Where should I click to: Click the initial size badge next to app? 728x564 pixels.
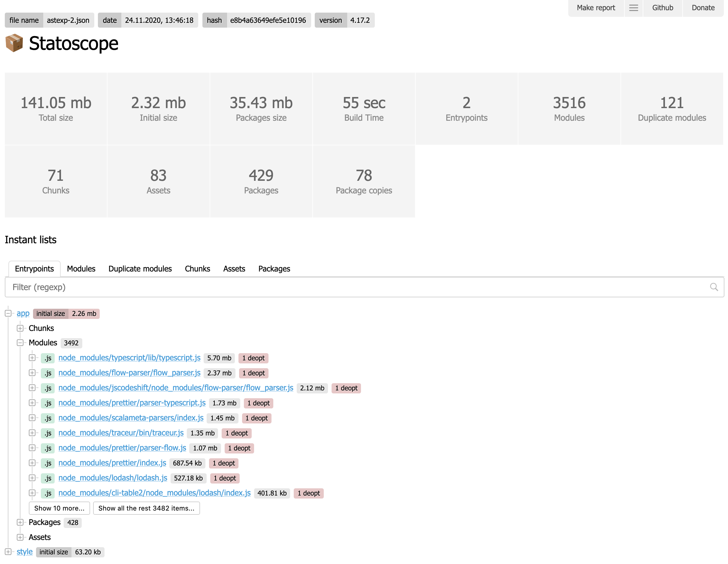click(66, 313)
